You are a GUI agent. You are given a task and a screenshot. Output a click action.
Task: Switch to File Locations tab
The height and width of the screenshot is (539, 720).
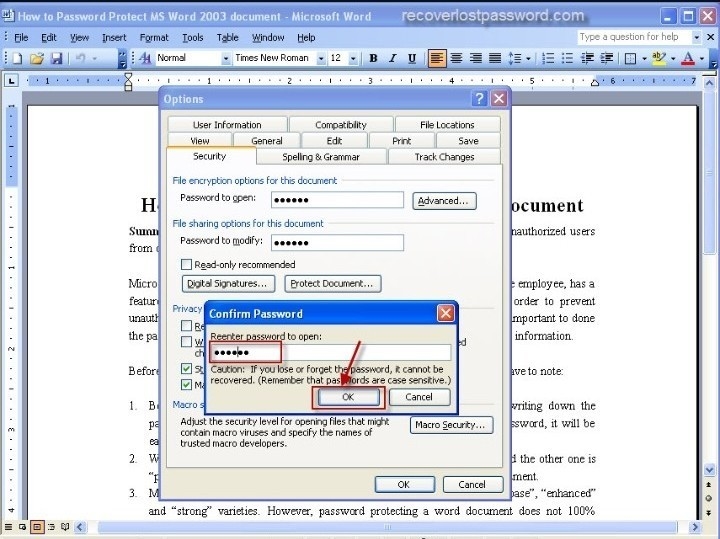[x=447, y=124]
